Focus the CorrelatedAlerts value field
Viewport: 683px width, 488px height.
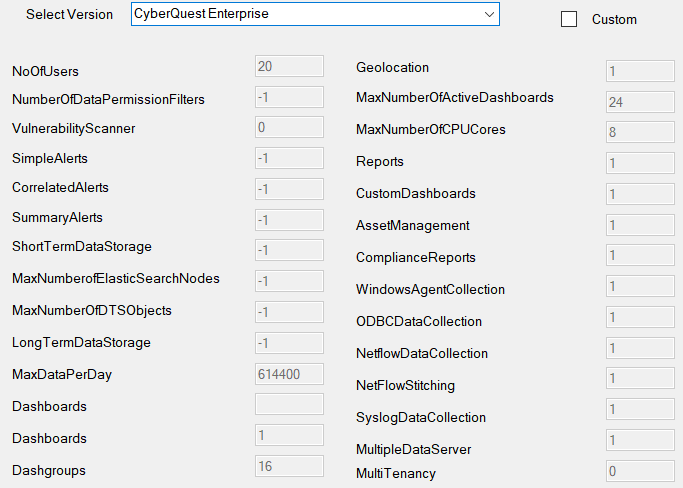(289, 189)
